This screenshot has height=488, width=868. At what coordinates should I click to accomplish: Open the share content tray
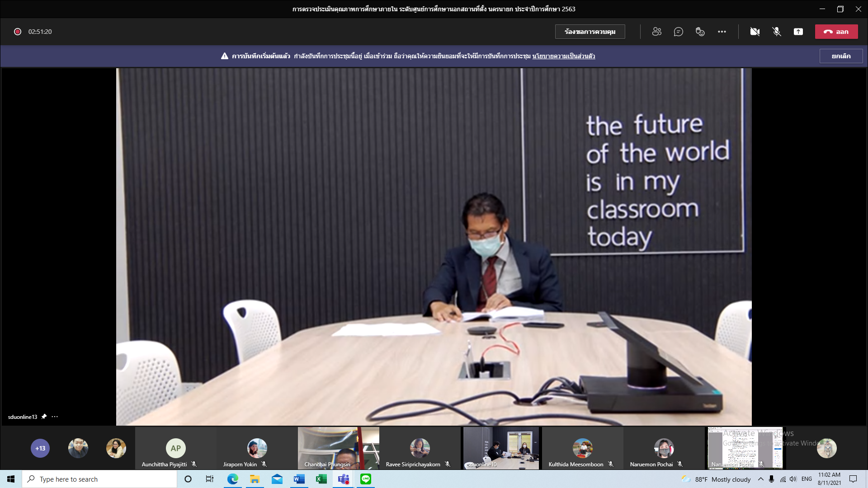pyautogui.click(x=798, y=32)
